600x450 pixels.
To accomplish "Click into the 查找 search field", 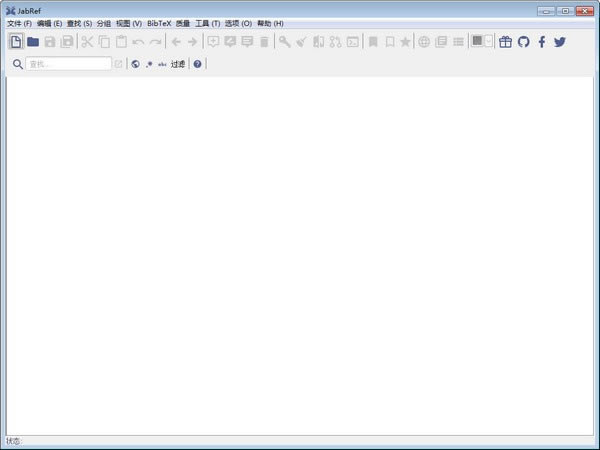I will (67, 64).
